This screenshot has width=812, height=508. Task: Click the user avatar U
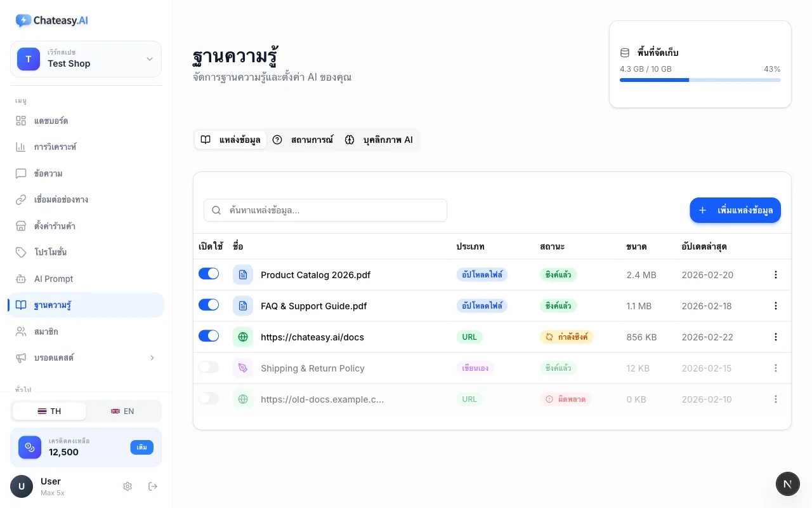point(22,486)
